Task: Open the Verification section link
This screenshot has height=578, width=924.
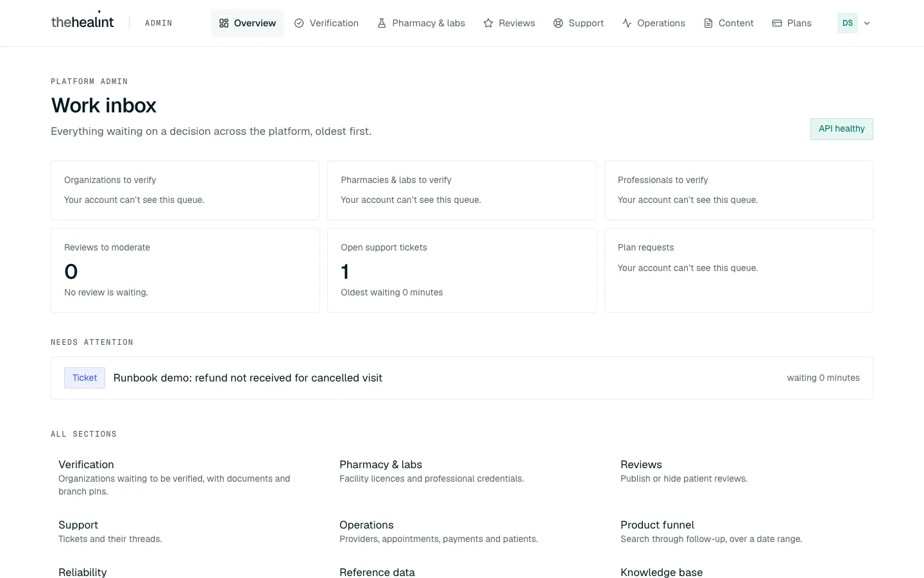Action: pyautogui.click(x=86, y=464)
